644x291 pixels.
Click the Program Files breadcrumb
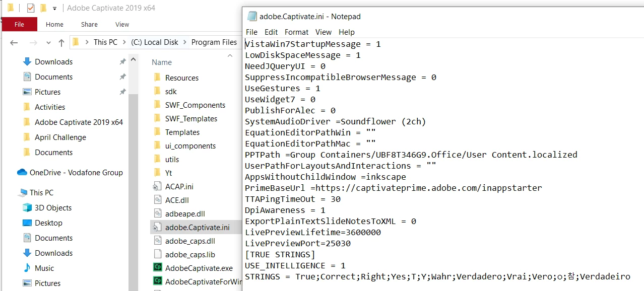coord(214,42)
